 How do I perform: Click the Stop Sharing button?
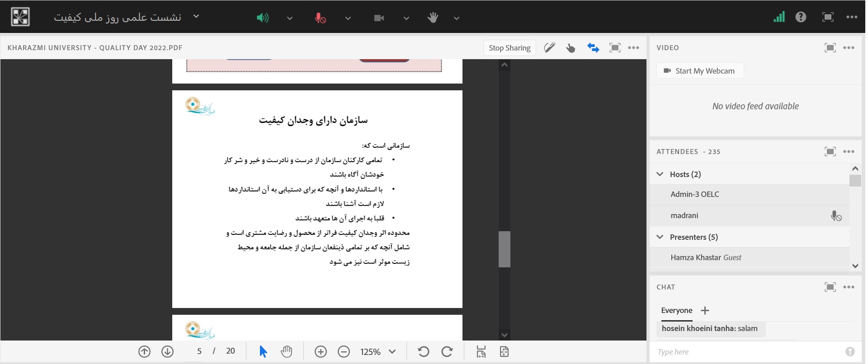(509, 48)
